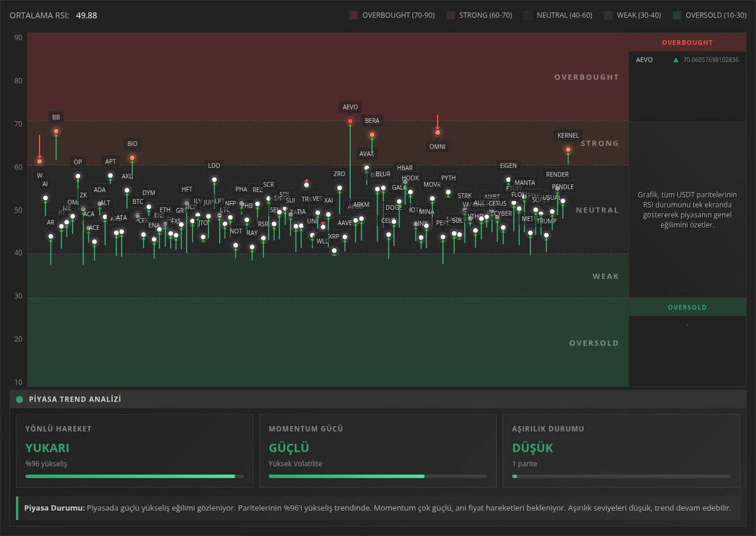Click the PYTH data point marker
This screenshot has width=756, height=536.
coord(449,192)
